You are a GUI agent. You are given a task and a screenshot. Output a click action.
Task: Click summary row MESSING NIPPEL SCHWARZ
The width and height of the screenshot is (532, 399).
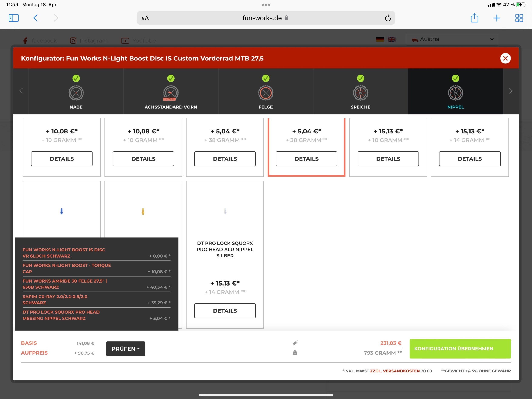pyautogui.click(x=96, y=315)
